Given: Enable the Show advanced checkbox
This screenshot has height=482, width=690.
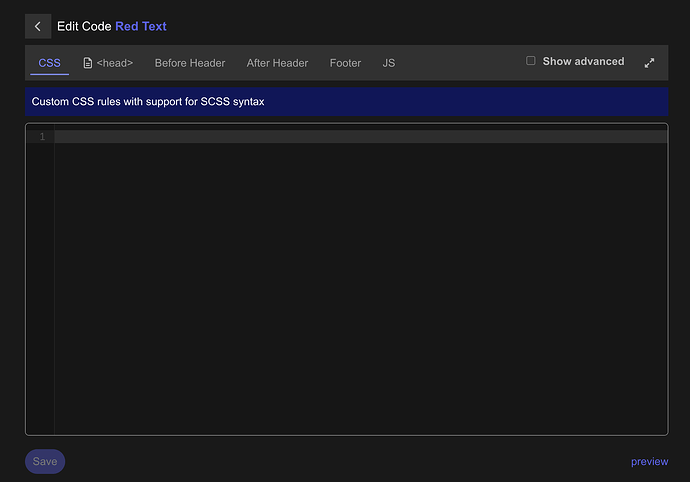Looking at the screenshot, I should coord(531,61).
